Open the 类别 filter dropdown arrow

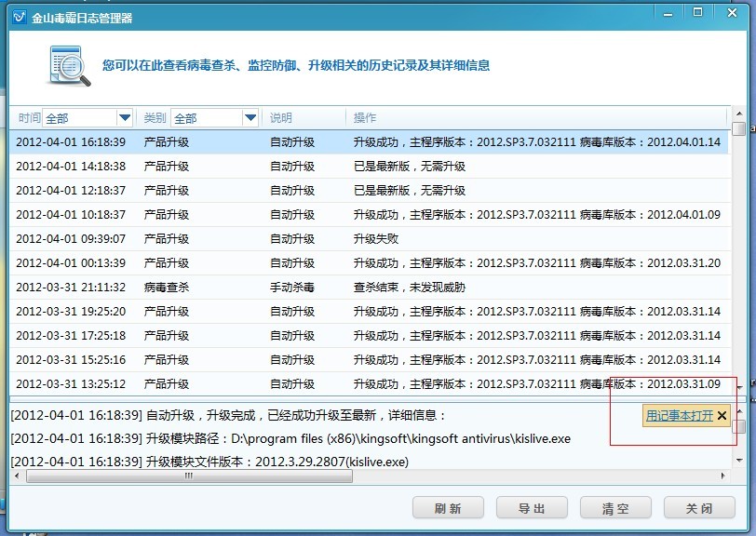250,117
